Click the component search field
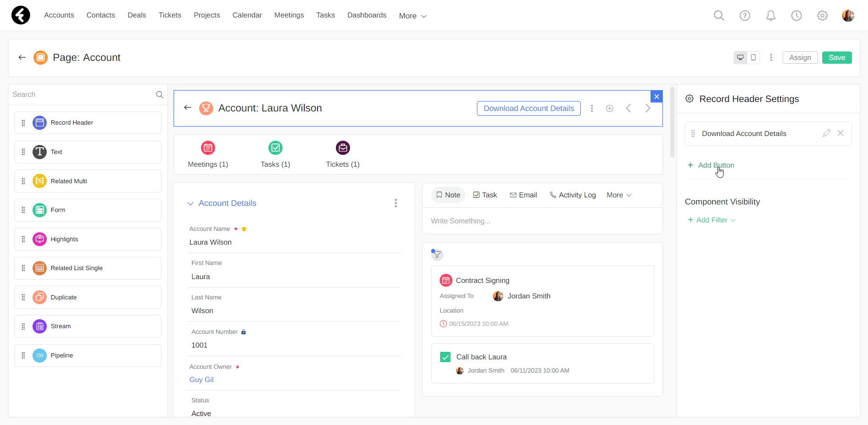The height and width of the screenshot is (425, 868). point(88,94)
